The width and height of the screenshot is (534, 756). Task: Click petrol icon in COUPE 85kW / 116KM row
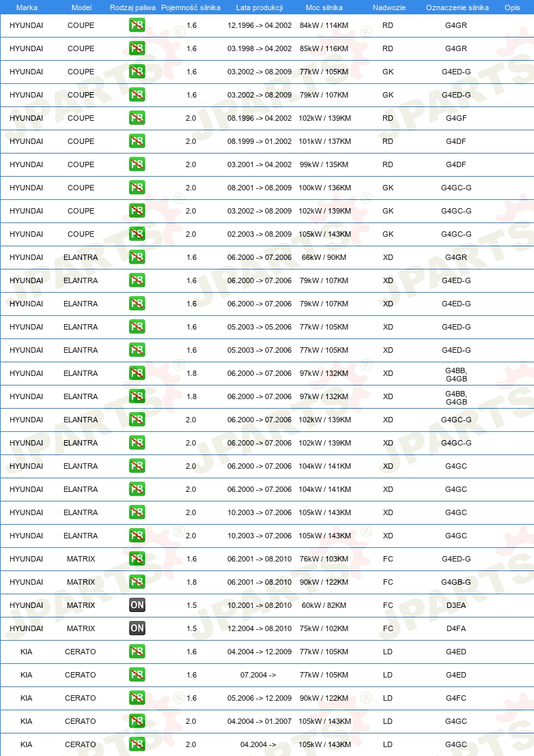pos(137,48)
